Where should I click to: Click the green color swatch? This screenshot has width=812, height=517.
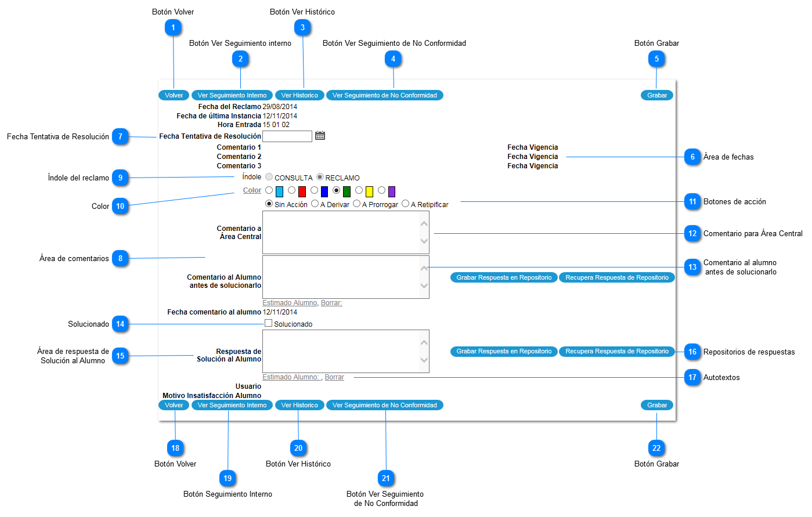click(347, 191)
